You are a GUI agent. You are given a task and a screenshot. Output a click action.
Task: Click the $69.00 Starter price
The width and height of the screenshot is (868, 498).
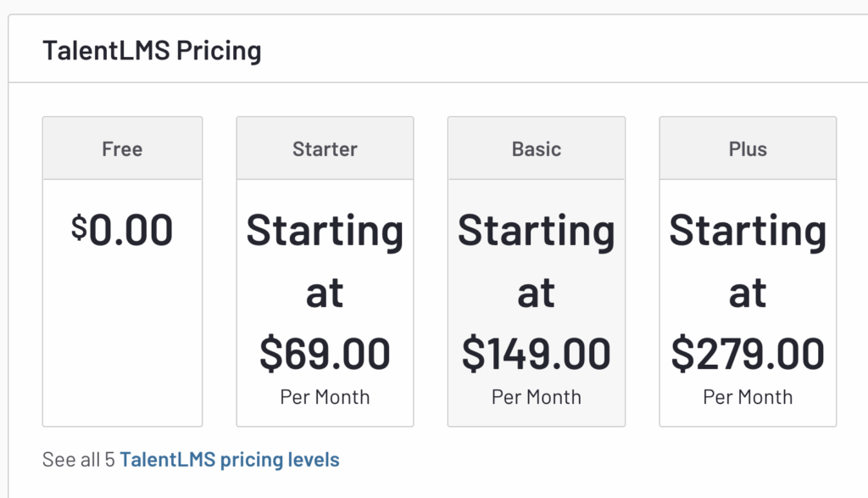(325, 354)
